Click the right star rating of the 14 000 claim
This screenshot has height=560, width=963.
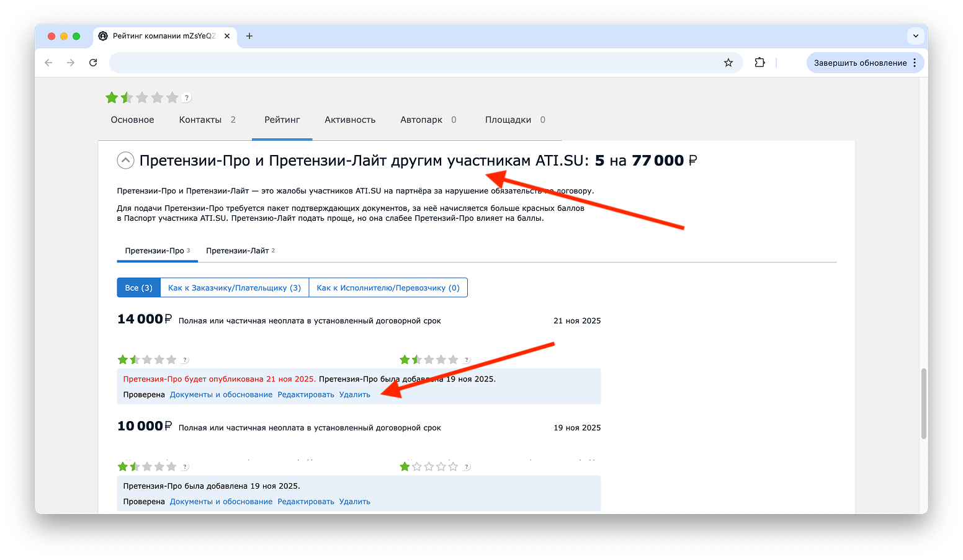(429, 360)
